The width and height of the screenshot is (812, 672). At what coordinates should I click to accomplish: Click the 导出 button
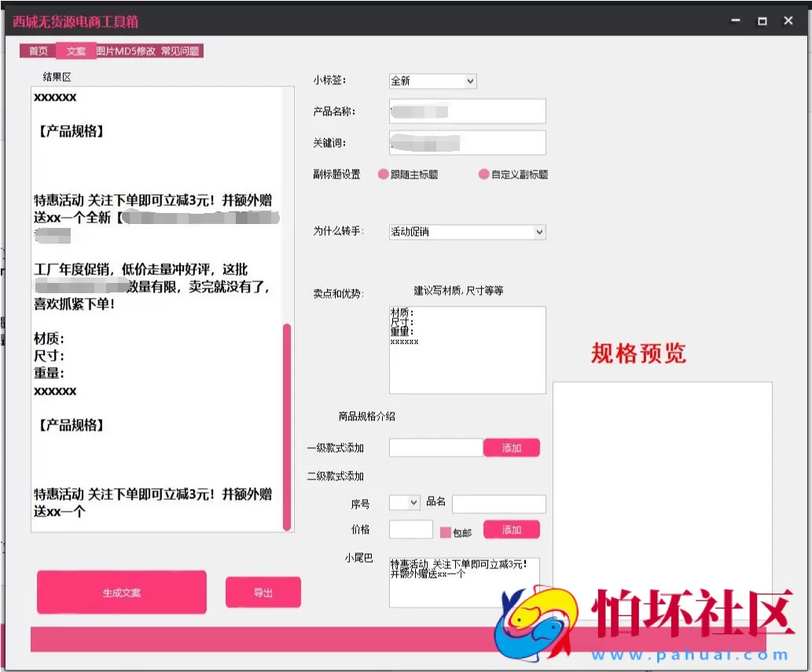coord(263,592)
